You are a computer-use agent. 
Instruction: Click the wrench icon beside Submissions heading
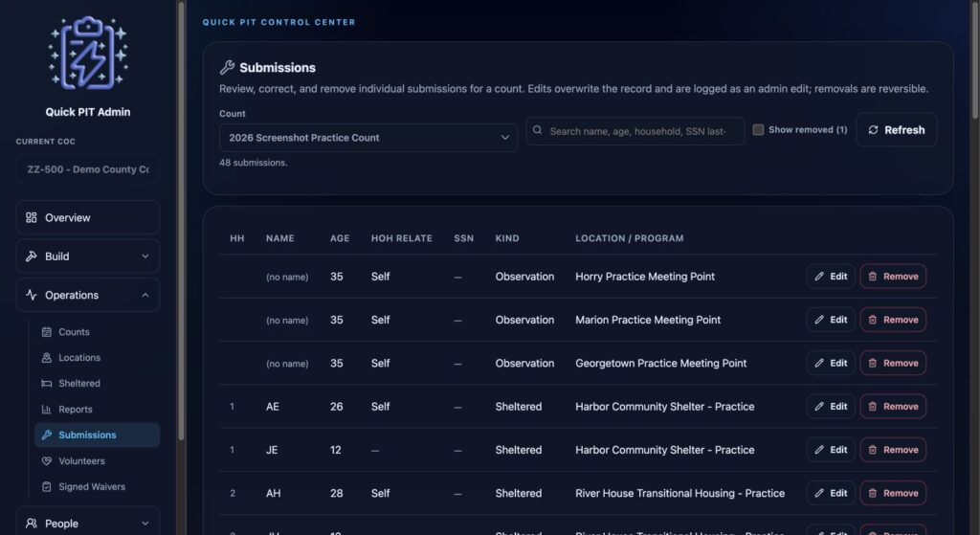pyautogui.click(x=227, y=68)
